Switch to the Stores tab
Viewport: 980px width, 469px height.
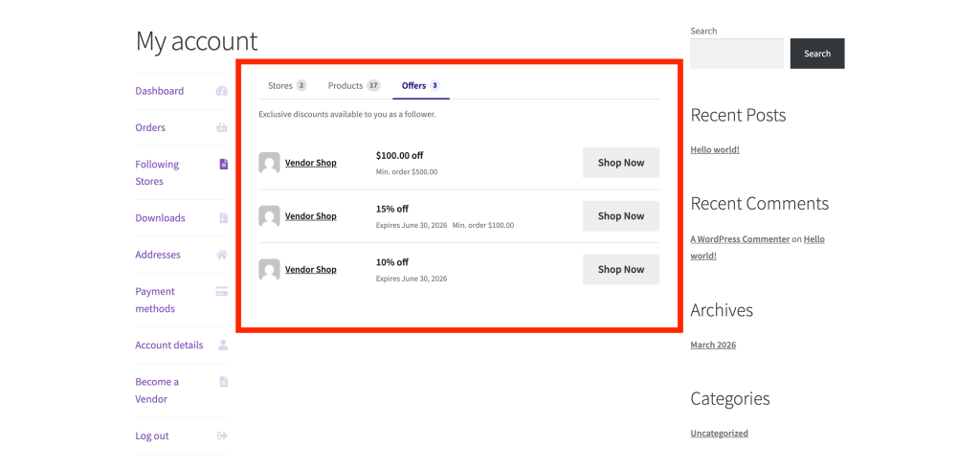point(287,86)
